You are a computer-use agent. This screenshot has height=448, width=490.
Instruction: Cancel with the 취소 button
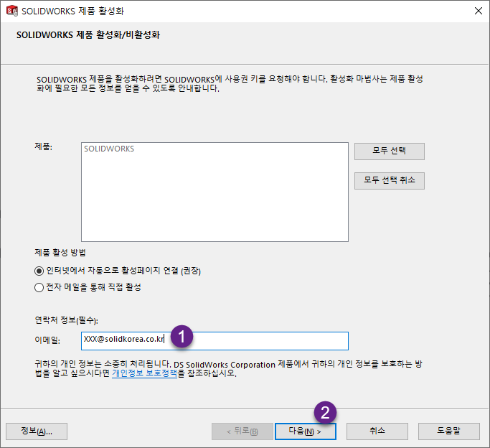[x=377, y=431]
